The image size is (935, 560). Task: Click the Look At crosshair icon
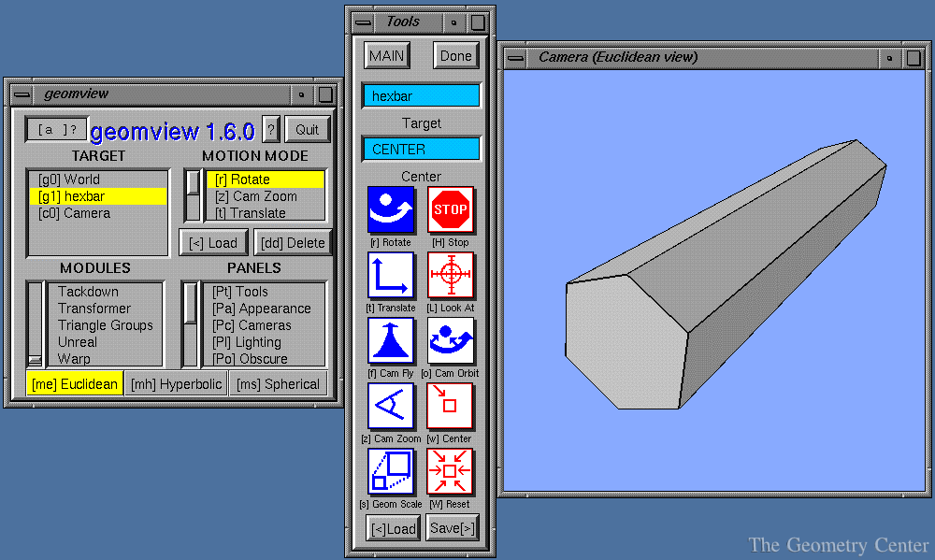[451, 275]
